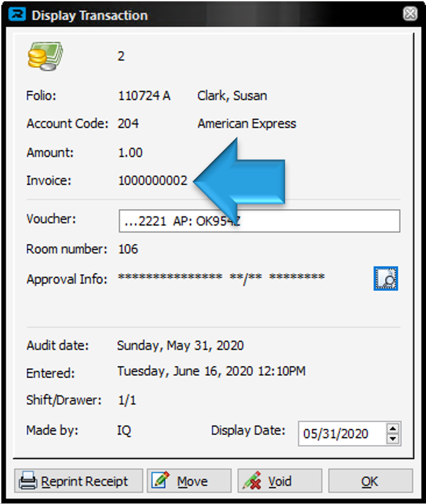Click the app logo in title bar

[x=20, y=15]
